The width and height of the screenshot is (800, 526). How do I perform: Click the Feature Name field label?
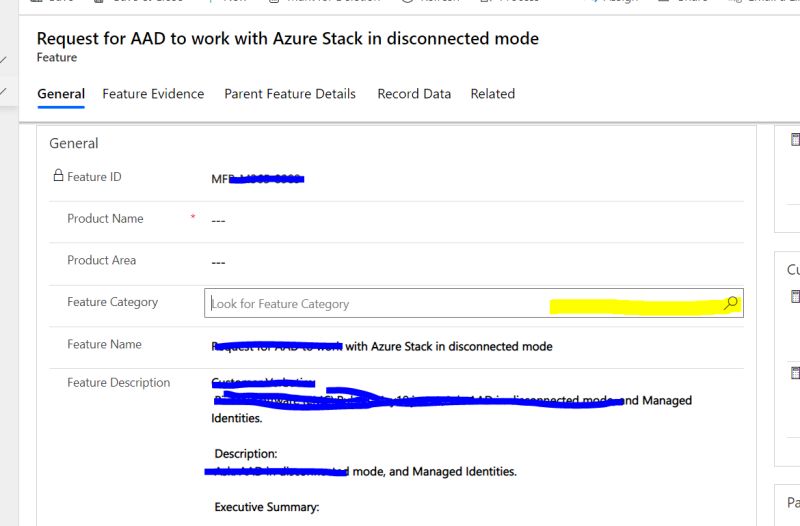(x=104, y=344)
